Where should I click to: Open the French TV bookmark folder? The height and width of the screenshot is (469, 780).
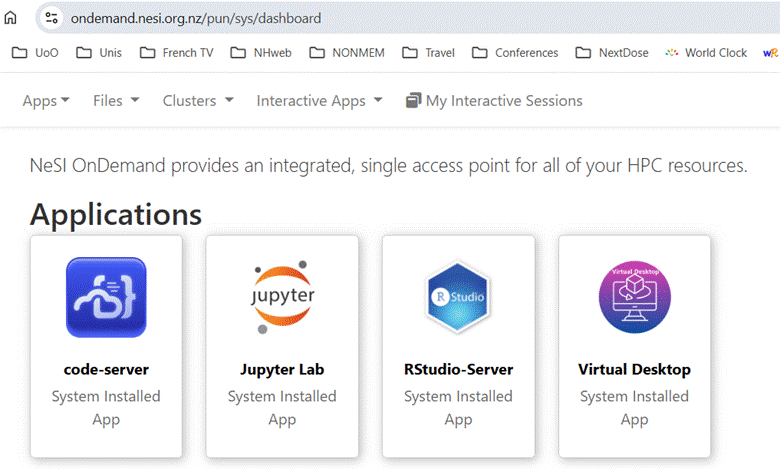click(176, 53)
